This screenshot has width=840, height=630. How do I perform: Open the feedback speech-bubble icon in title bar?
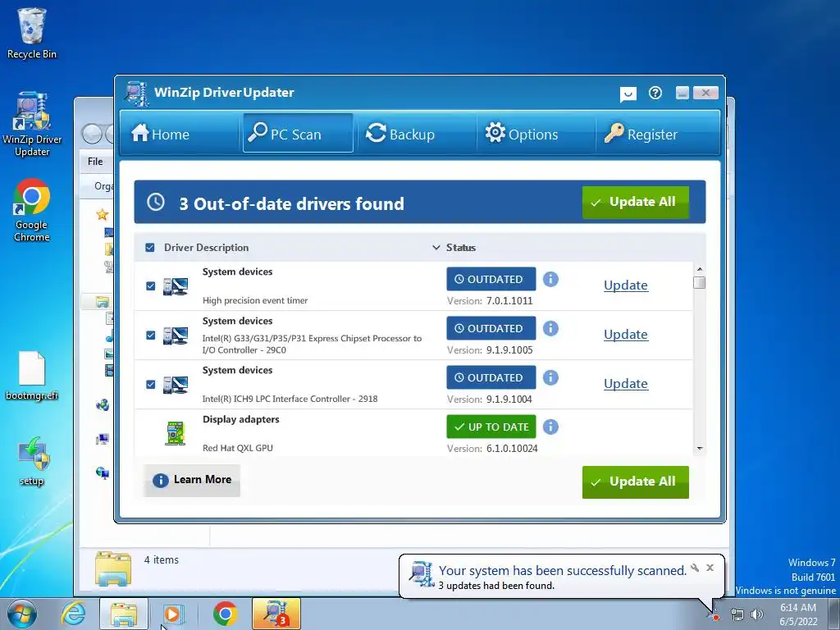[628, 94]
